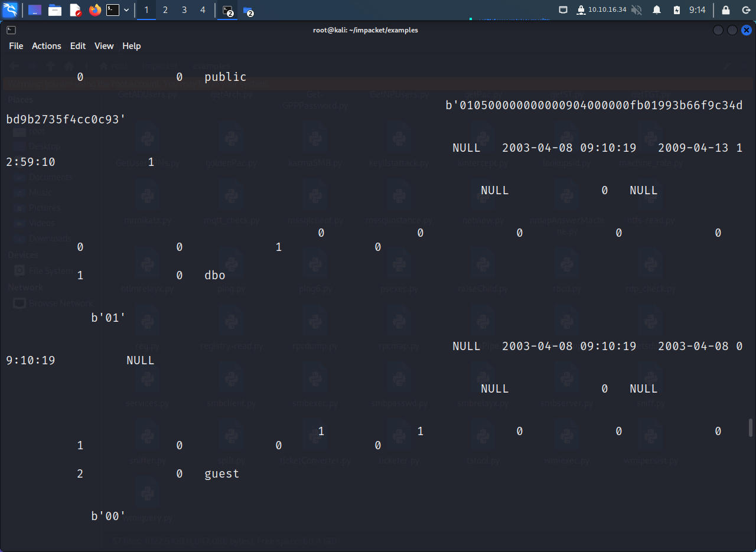Click the b'01' value in output

109,318
